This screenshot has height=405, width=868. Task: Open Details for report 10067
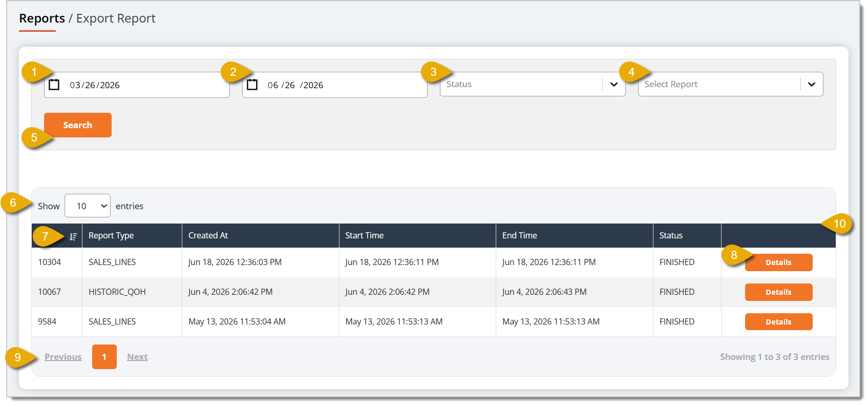pos(778,292)
